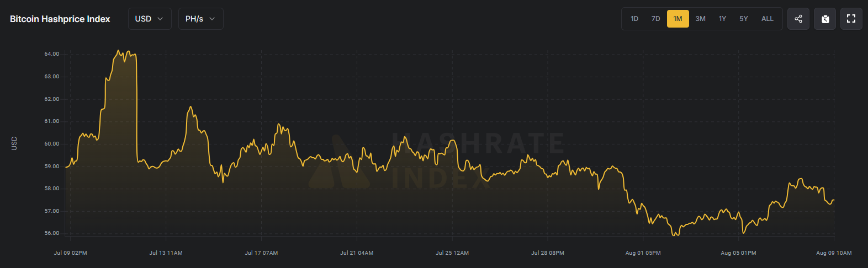Enter fullscreen chart view

(x=851, y=19)
